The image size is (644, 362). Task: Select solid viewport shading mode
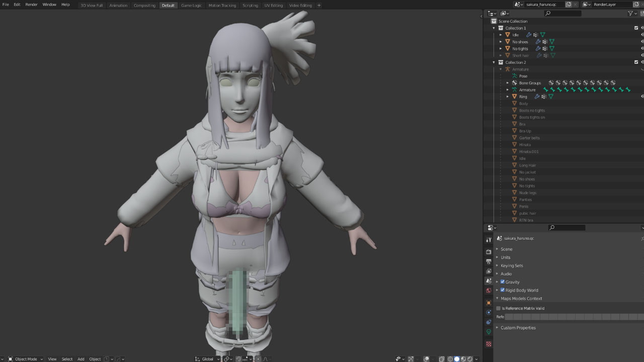457,359
